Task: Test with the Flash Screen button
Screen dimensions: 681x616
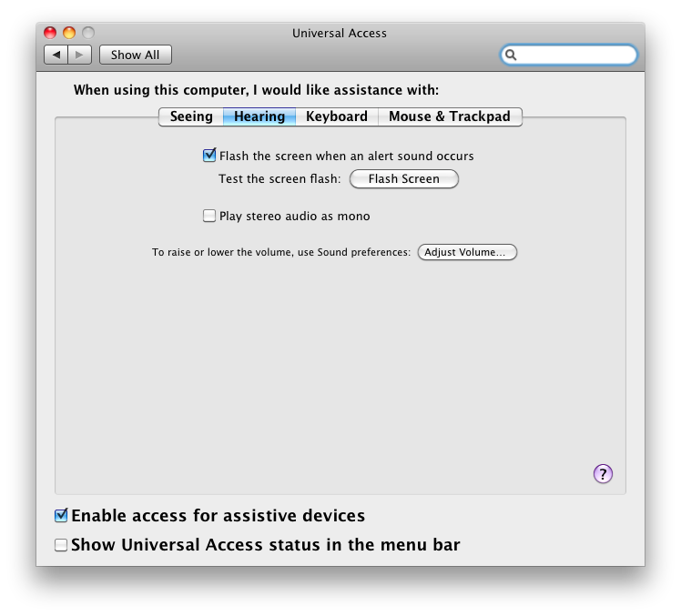Action: pos(404,179)
